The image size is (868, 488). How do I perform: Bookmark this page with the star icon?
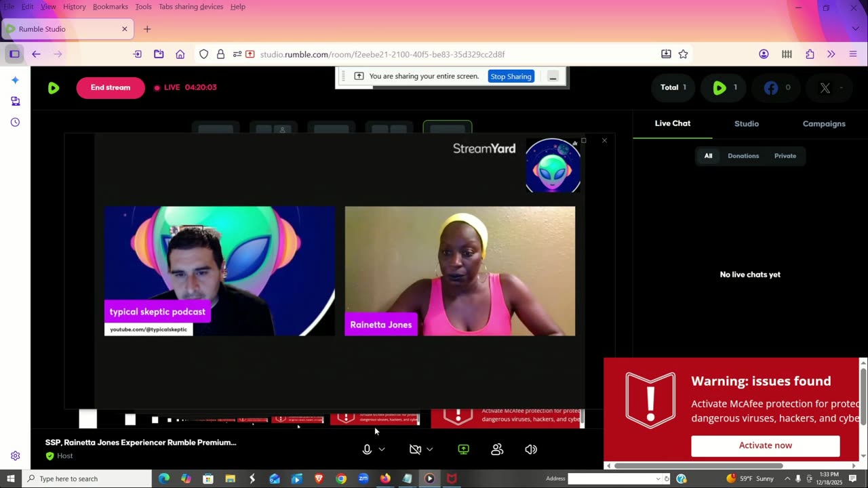683,54
